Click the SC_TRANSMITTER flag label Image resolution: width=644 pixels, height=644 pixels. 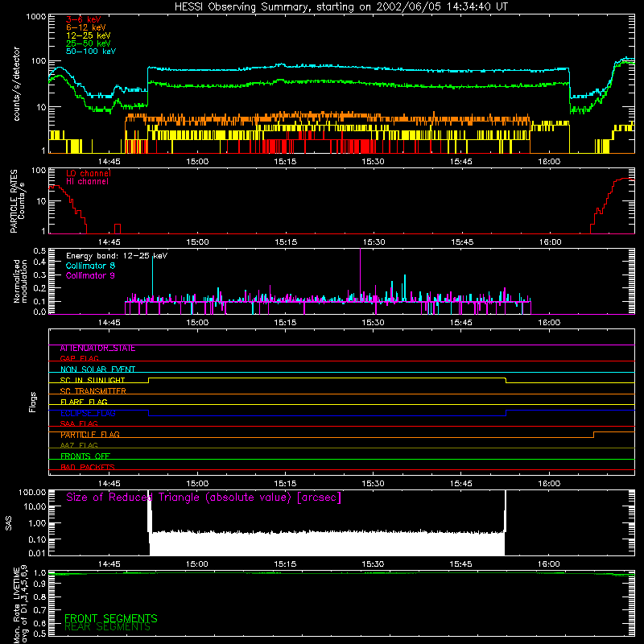93,391
